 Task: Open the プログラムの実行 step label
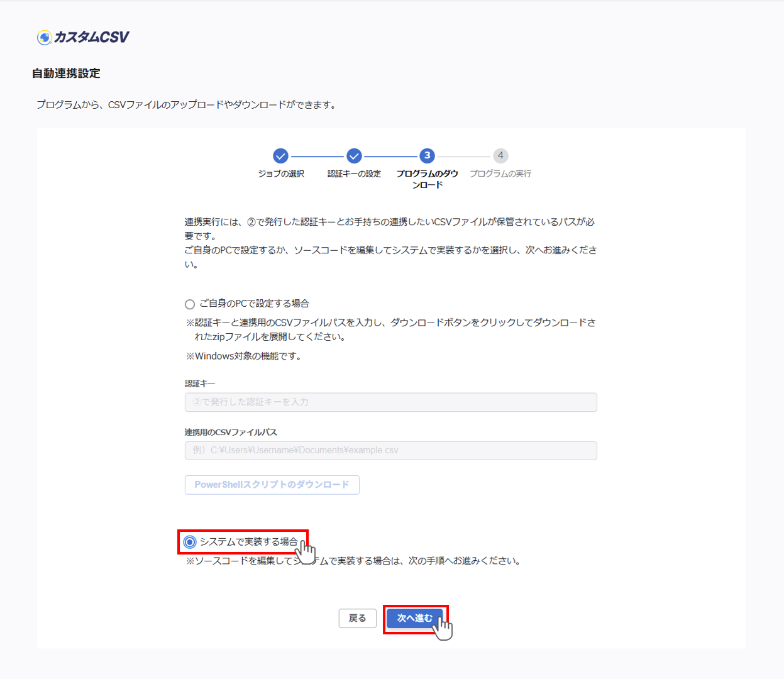point(500,174)
